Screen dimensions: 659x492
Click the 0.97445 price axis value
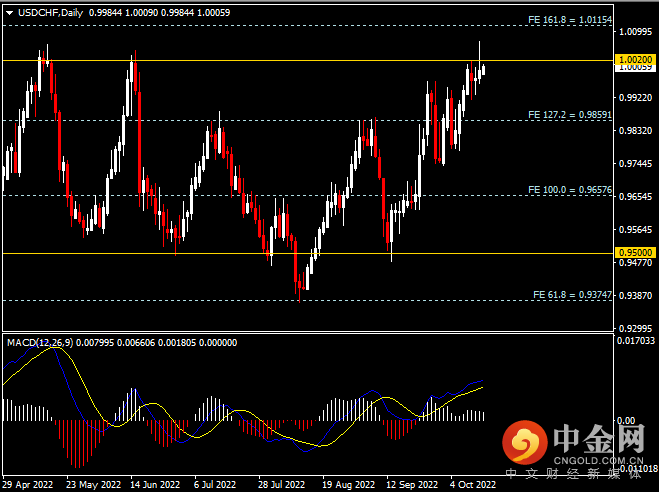(x=636, y=164)
